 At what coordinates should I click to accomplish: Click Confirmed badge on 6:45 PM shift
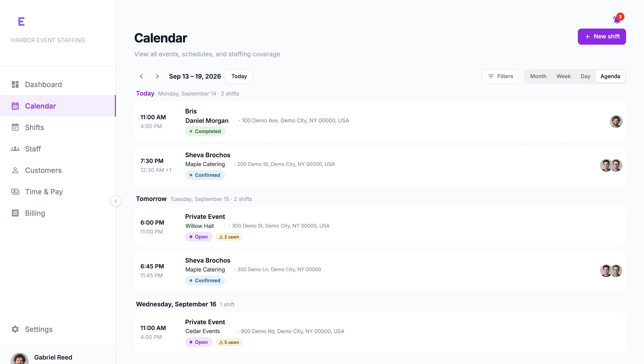[x=205, y=280]
